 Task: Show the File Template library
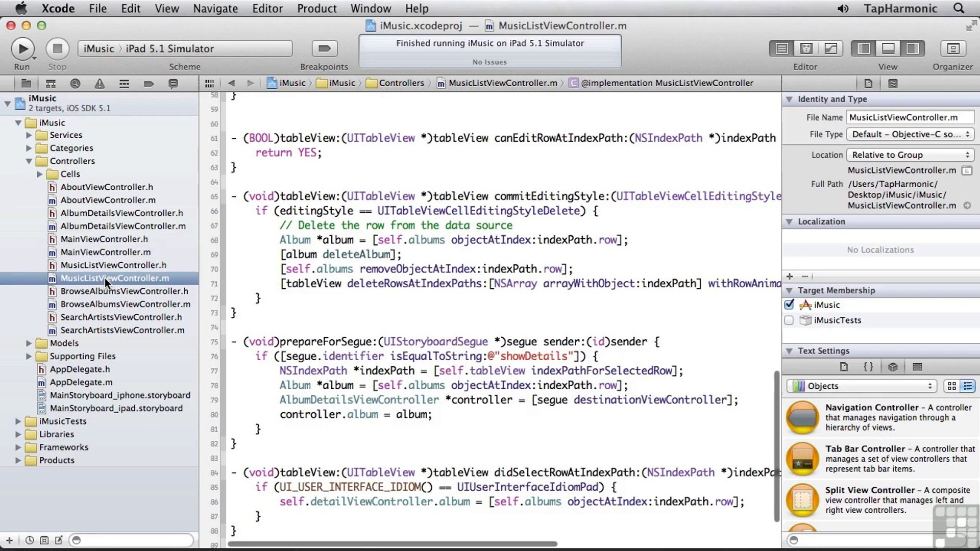tap(844, 367)
